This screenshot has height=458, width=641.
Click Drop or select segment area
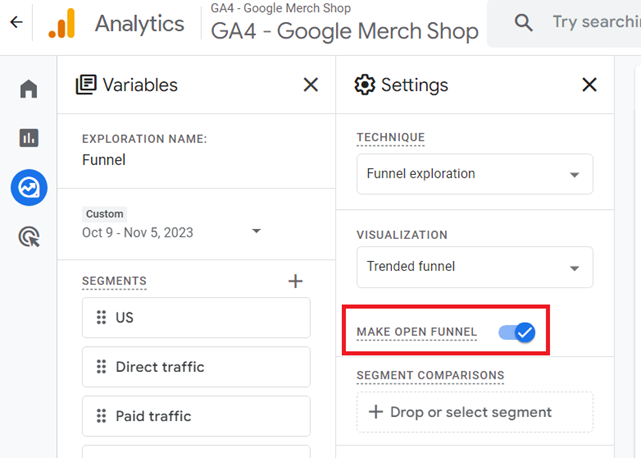475,412
